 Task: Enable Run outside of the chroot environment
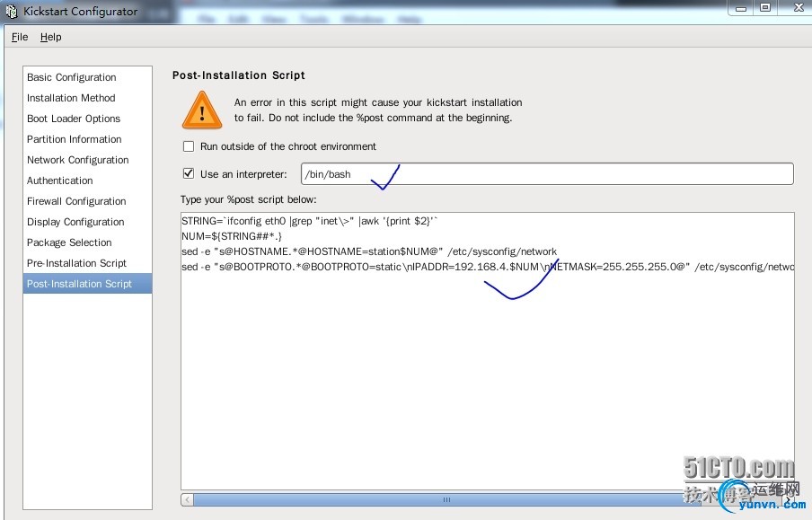(x=189, y=146)
